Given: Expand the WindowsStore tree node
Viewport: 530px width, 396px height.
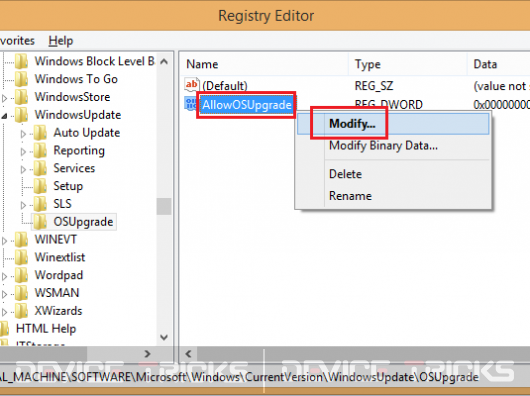Looking at the screenshot, I should (x=4, y=98).
